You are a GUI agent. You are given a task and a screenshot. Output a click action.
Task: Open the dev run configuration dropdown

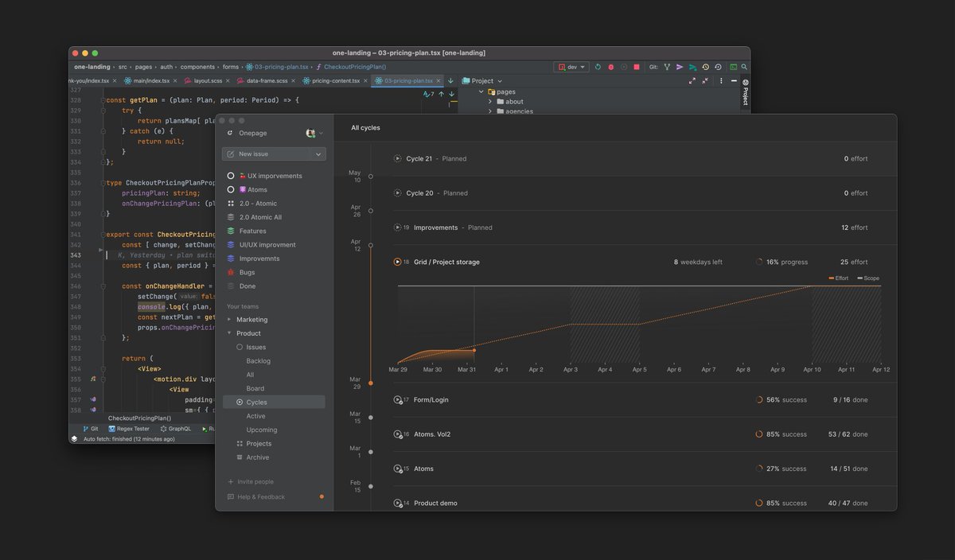pos(571,68)
